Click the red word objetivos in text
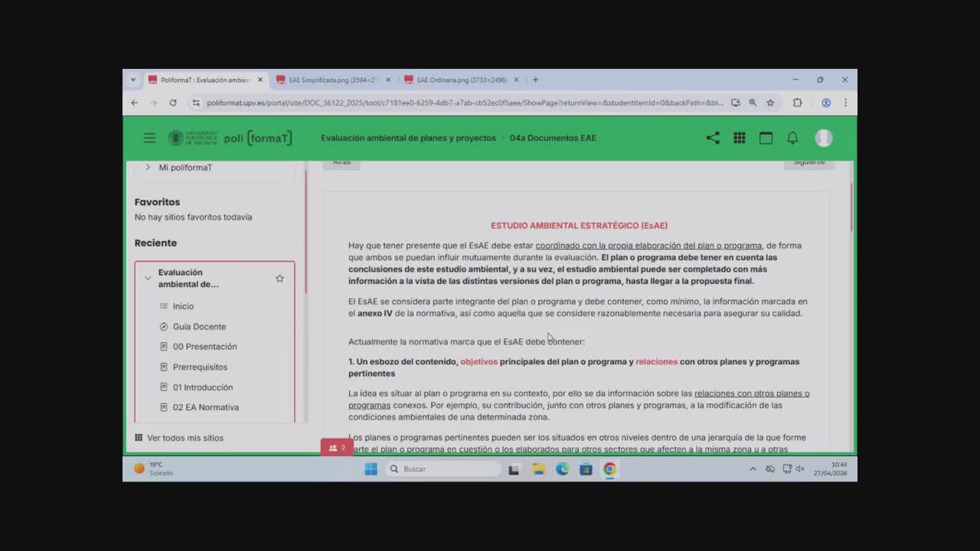The height and width of the screenshot is (551, 980). point(479,362)
